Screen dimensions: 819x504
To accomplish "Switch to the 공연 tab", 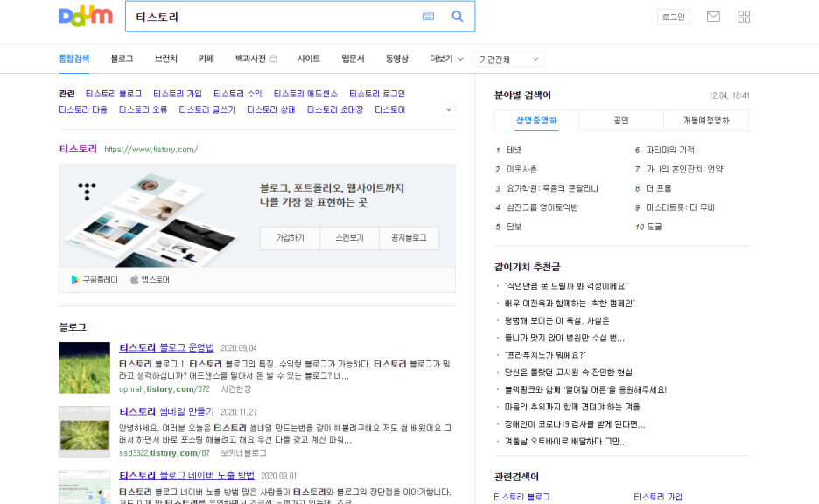I will 621,121.
